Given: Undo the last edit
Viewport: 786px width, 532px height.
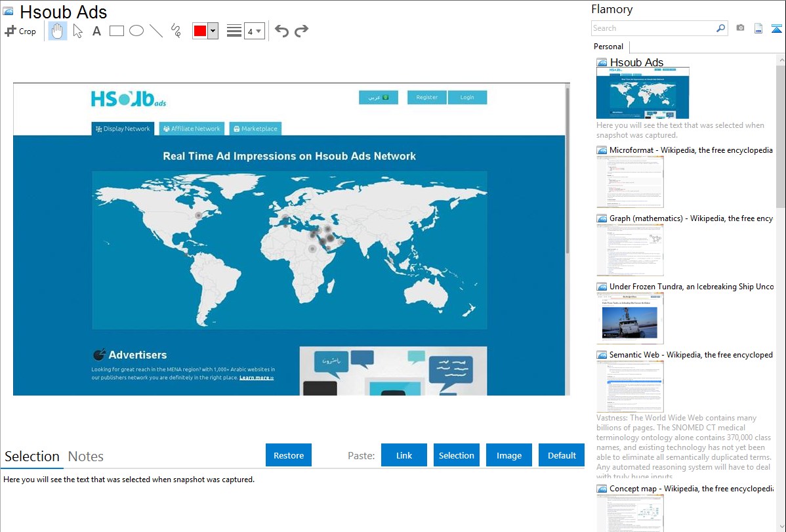Looking at the screenshot, I should tap(281, 31).
